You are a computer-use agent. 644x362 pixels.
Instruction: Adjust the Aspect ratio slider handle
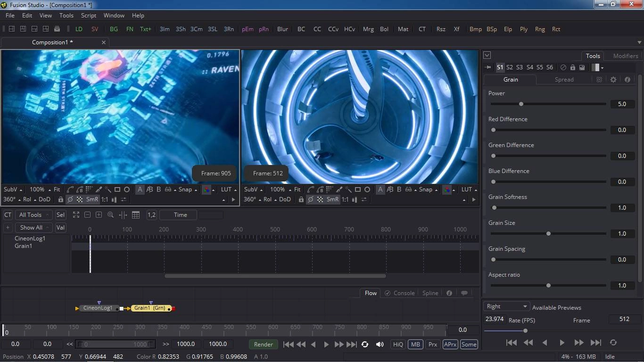(548, 285)
